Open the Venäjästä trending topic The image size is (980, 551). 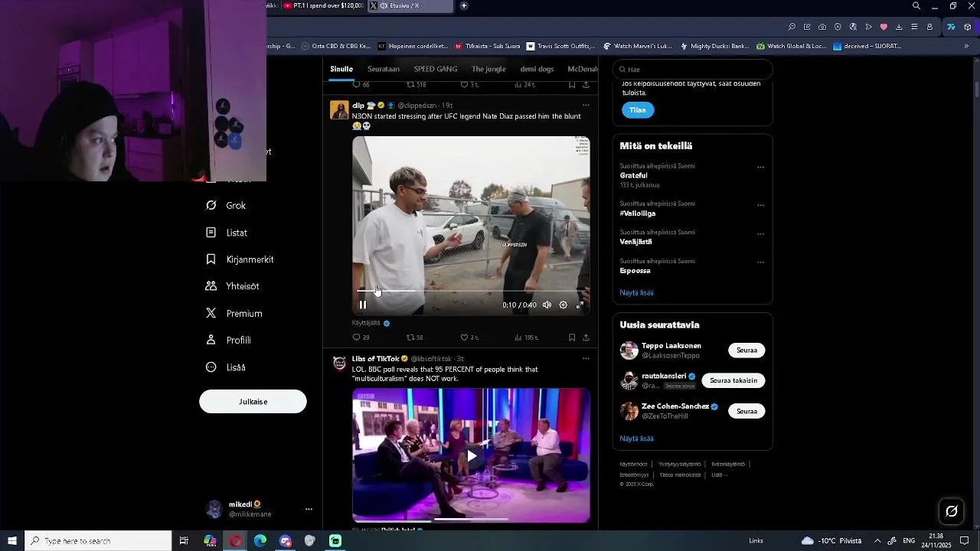636,242
